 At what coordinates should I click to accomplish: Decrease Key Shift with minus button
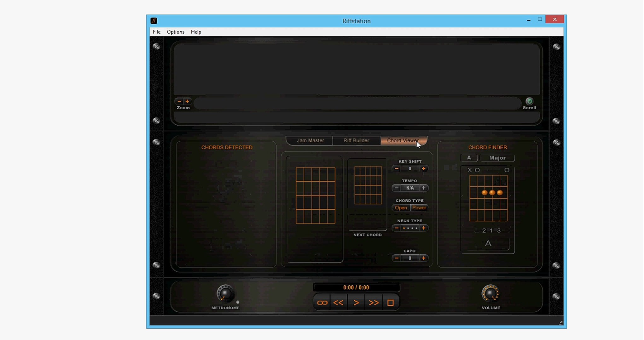tap(397, 169)
